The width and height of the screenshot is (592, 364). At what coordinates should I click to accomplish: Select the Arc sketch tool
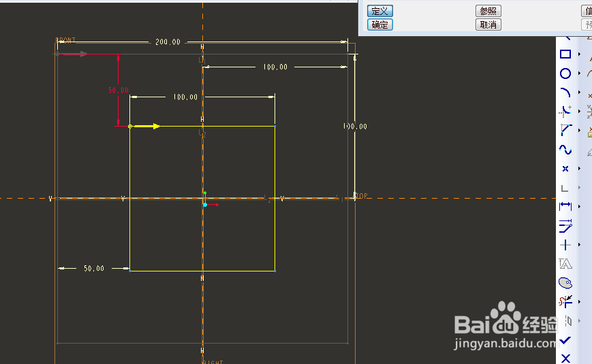pos(565,93)
